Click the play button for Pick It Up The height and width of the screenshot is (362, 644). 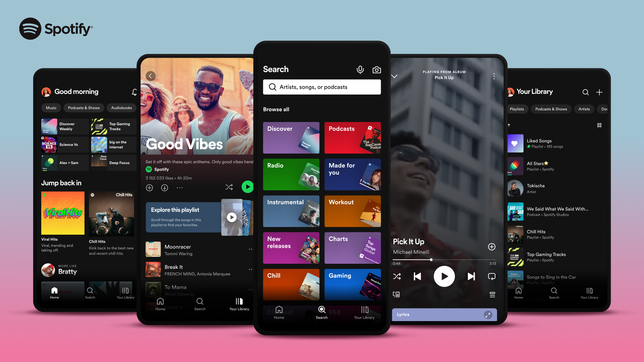click(444, 276)
